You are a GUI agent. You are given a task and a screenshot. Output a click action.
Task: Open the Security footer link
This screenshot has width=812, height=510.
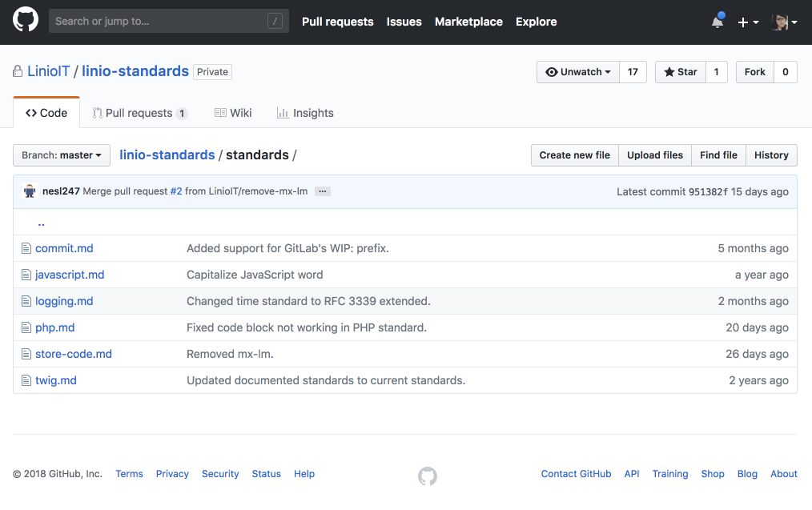point(220,474)
